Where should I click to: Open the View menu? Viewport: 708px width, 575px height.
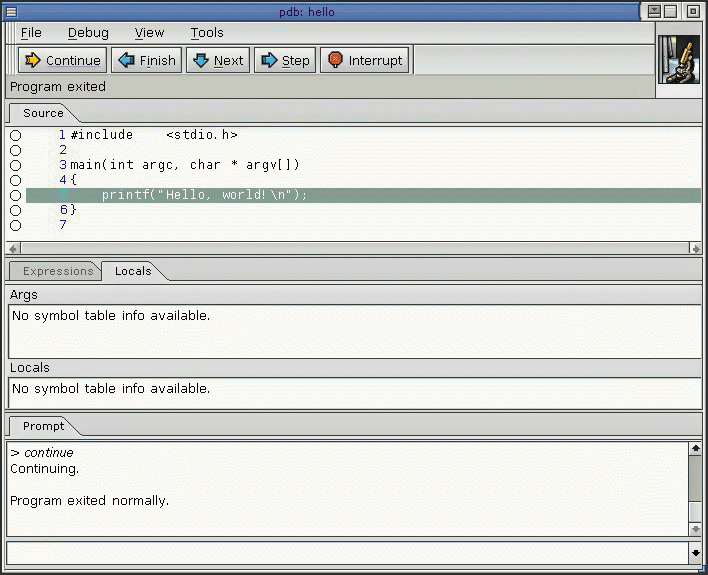click(149, 33)
